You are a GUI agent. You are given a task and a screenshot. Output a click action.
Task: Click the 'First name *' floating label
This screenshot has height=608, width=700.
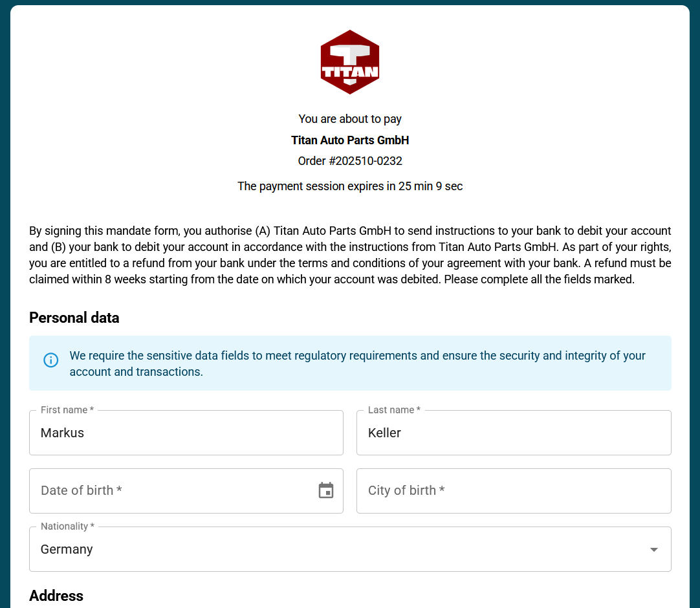[67, 410]
